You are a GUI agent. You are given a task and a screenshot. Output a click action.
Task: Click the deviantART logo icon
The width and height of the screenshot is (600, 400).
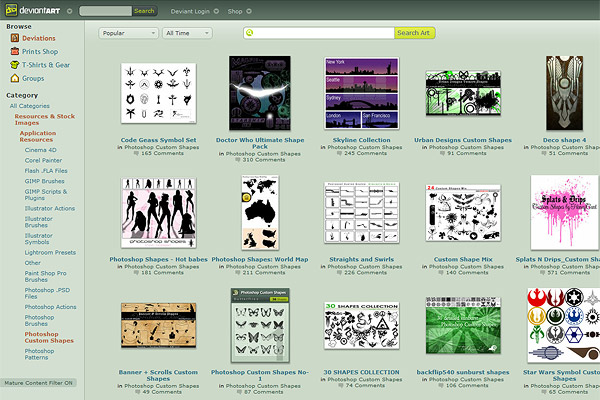coord(11,10)
